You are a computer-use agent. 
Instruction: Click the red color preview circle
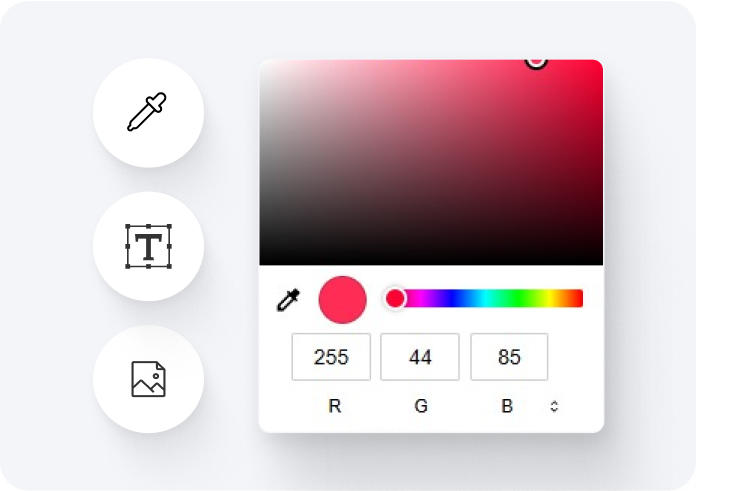(343, 300)
